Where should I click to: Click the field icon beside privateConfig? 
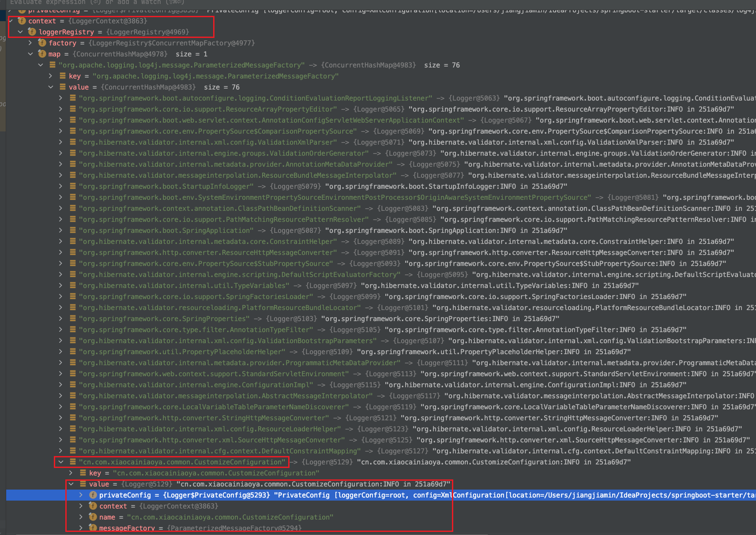point(93,495)
